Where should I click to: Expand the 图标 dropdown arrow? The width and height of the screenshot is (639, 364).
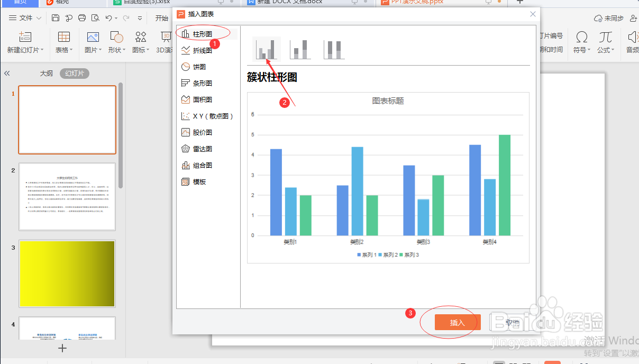click(x=149, y=50)
